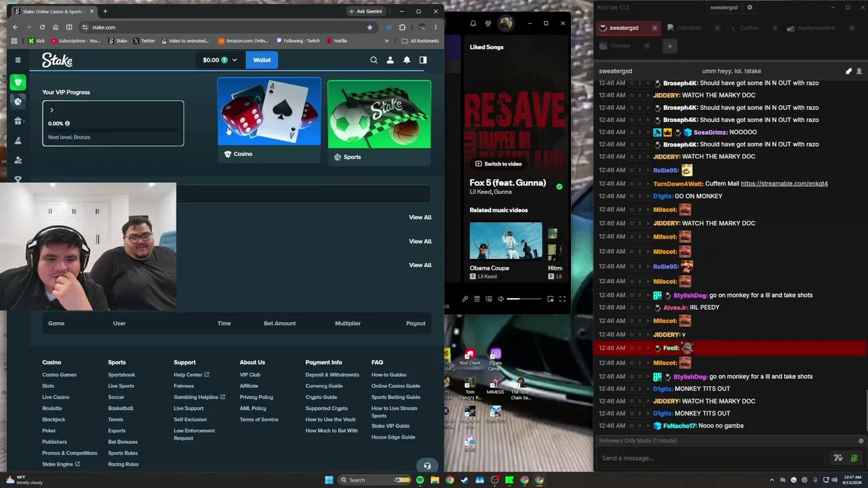Click the Windows taskbar Search box
Viewport: 868px width, 488px height.
point(375,480)
